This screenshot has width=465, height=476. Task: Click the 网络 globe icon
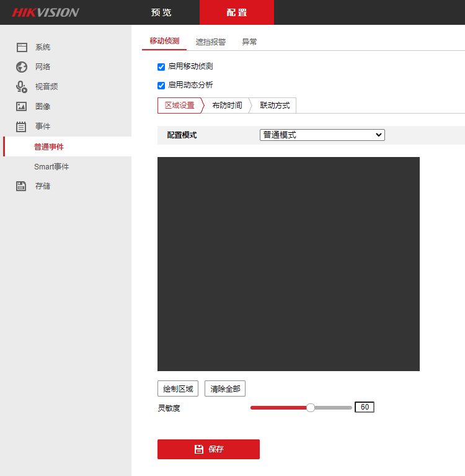[22, 67]
